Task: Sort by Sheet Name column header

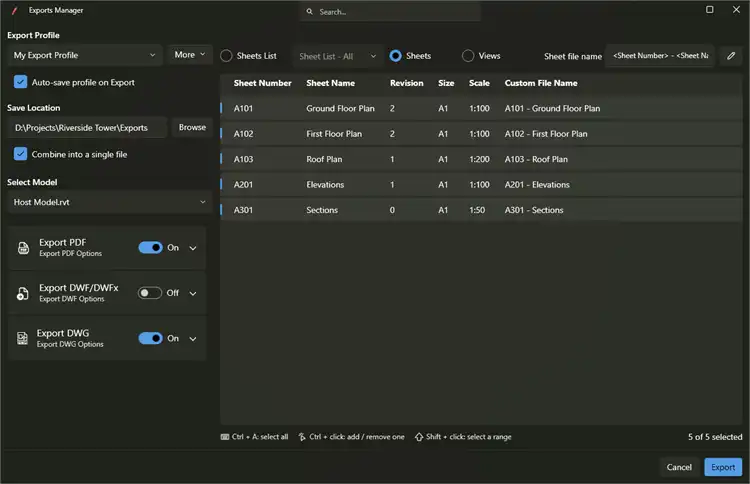Action: [331, 83]
